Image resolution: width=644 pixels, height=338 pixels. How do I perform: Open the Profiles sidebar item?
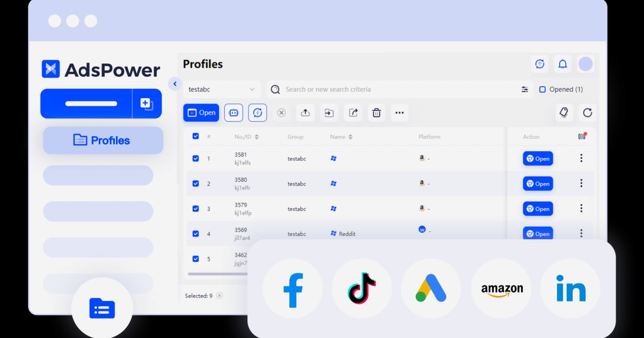(x=103, y=141)
